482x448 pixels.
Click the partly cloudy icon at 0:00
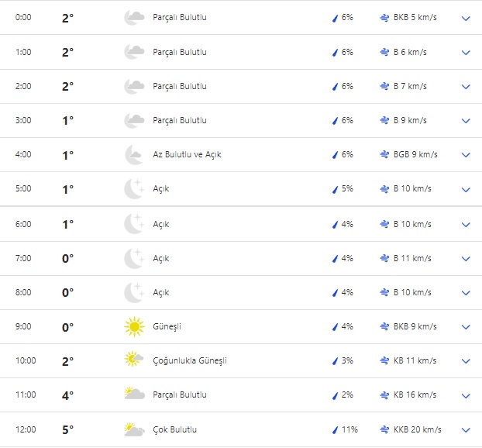(x=134, y=18)
